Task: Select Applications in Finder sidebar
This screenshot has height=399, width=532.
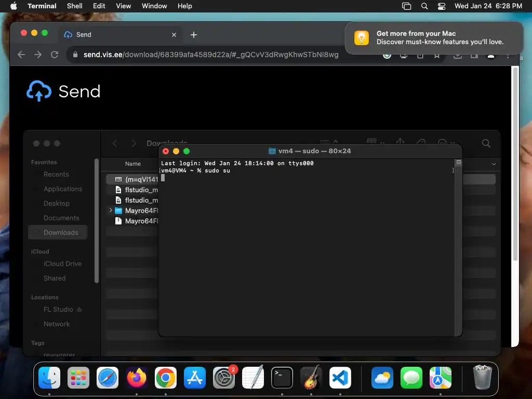Action: point(63,189)
